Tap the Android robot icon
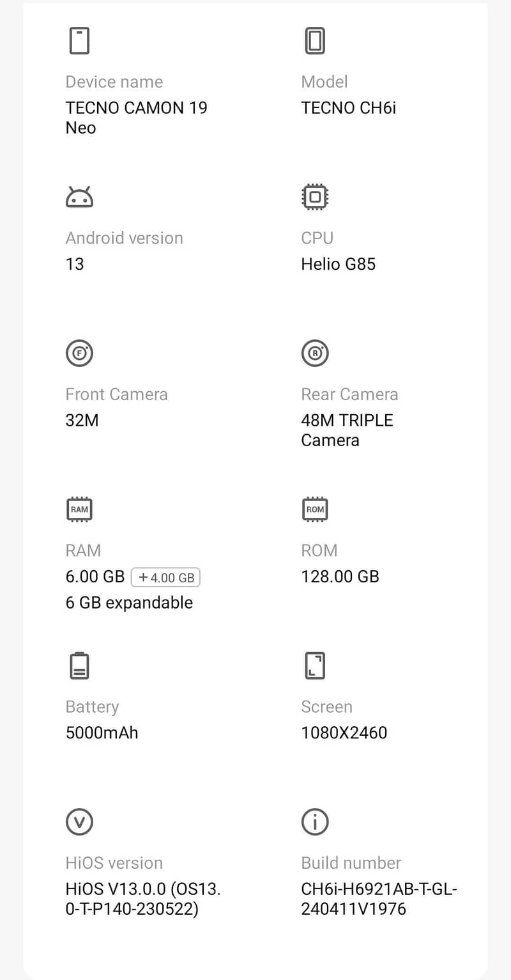Viewport: 511px width, 980px height. 79,197
